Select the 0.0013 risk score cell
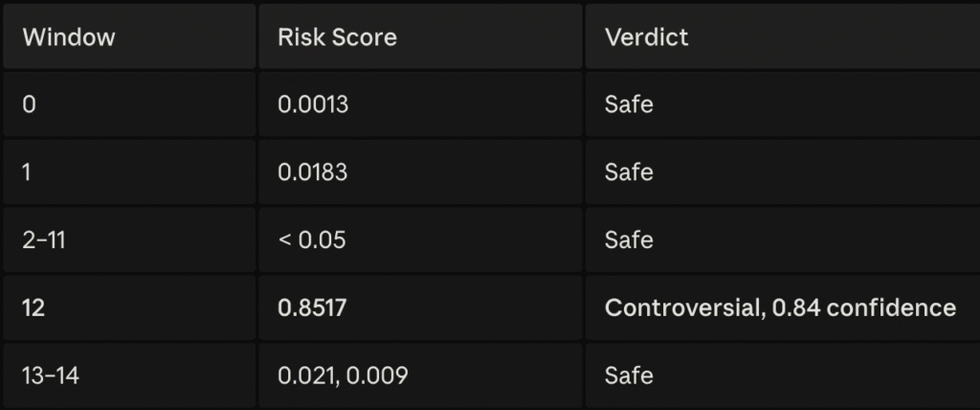980x410 pixels. coord(313,104)
